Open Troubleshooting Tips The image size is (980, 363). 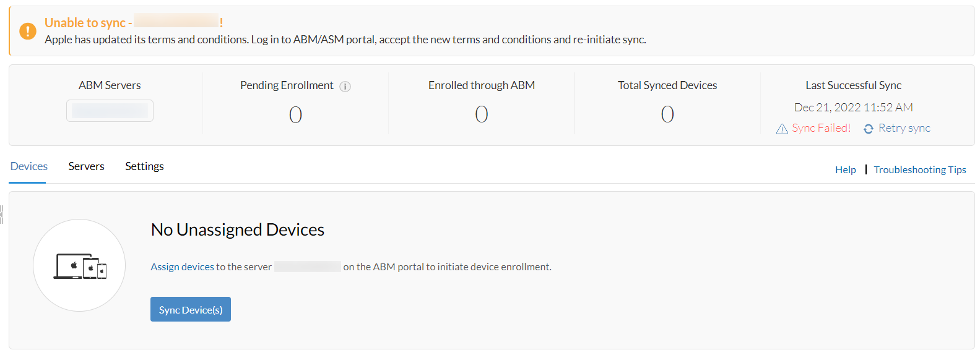pyautogui.click(x=919, y=169)
